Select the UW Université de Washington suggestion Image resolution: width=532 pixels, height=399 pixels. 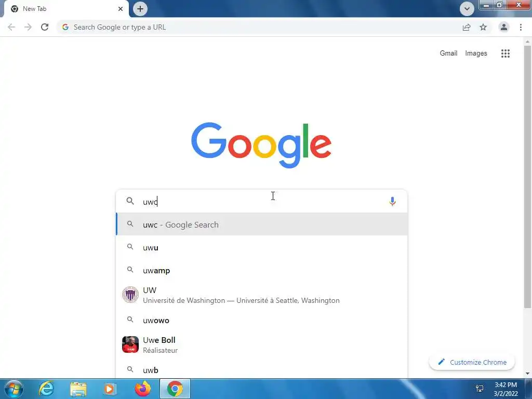(x=262, y=295)
